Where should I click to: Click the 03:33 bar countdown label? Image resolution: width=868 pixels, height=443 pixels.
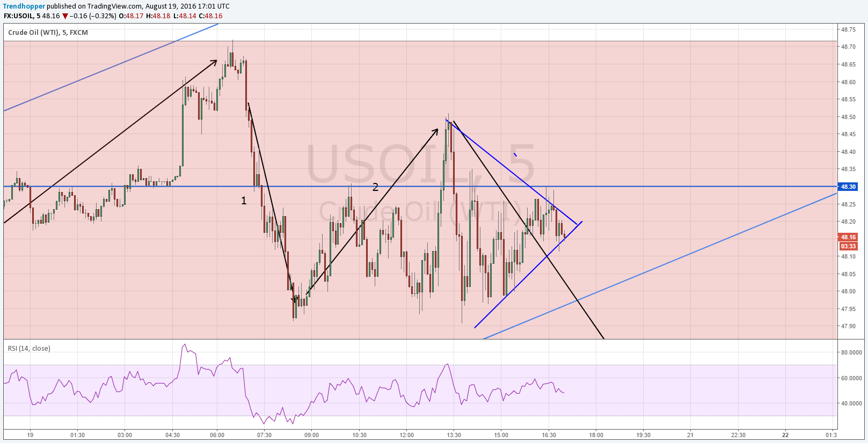click(848, 246)
